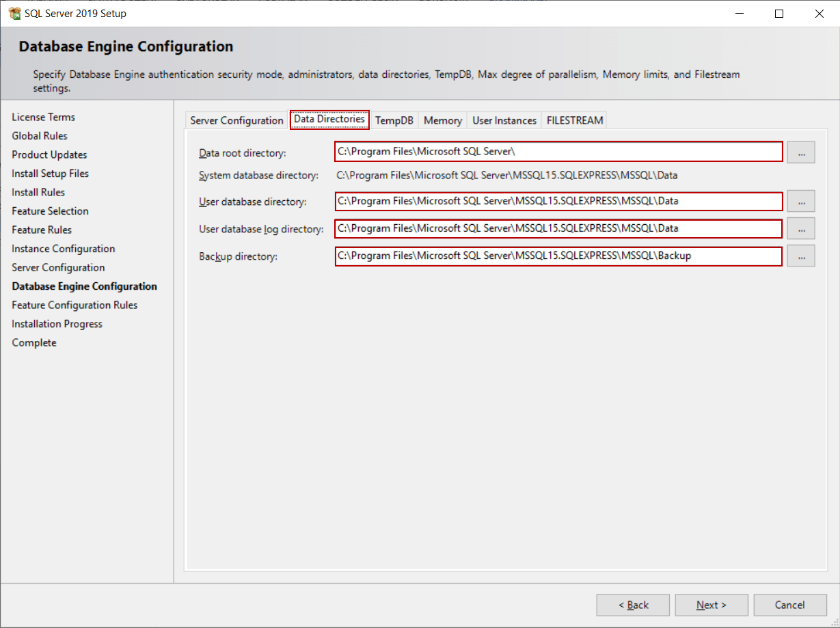The width and height of the screenshot is (840, 628).
Task: Open the FILESTREAM tab
Action: [x=574, y=120]
